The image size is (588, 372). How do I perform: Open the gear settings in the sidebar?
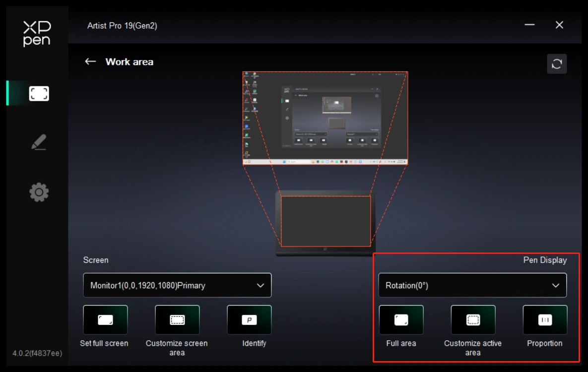[39, 192]
